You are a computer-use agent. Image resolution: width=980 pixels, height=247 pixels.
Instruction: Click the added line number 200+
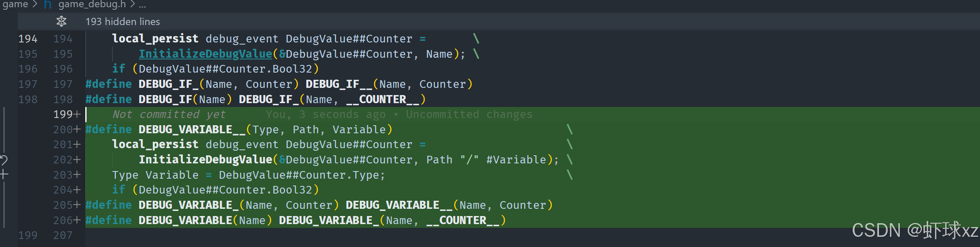[x=67, y=129]
